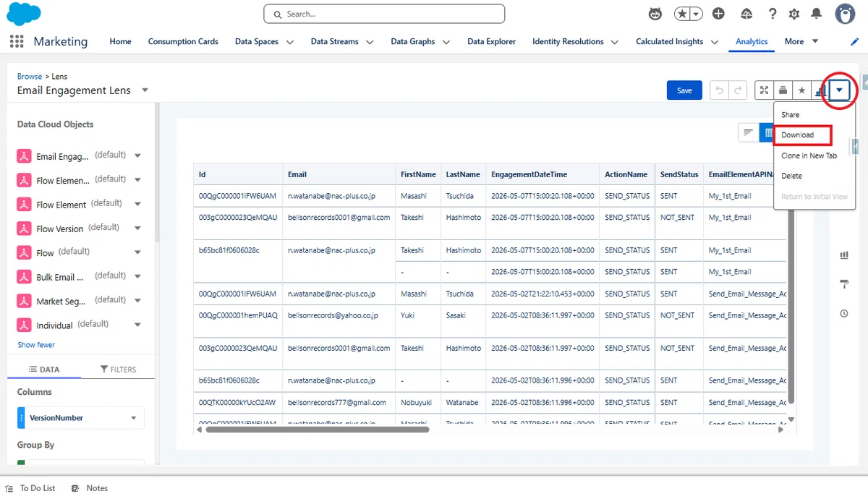Expand the Flow object dropdown
Image resolution: width=868 pixels, height=499 pixels.
[137, 252]
